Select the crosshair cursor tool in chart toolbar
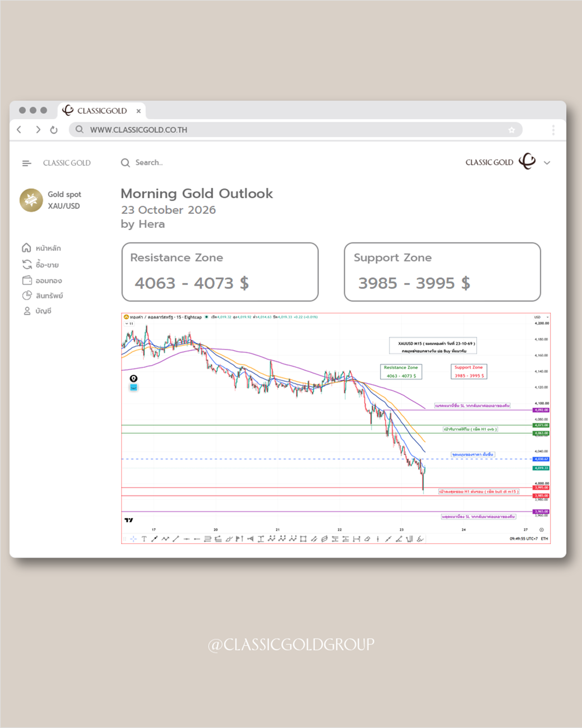This screenshot has height=728, width=582. [133, 539]
